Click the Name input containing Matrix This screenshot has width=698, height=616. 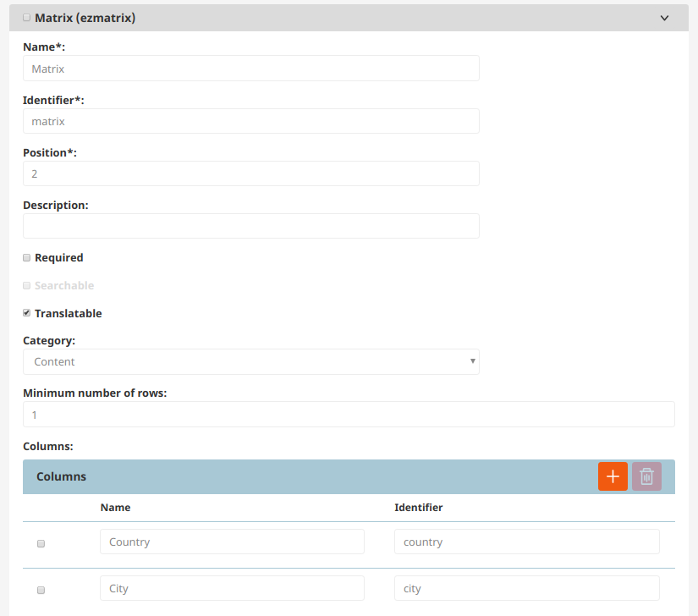[250, 69]
